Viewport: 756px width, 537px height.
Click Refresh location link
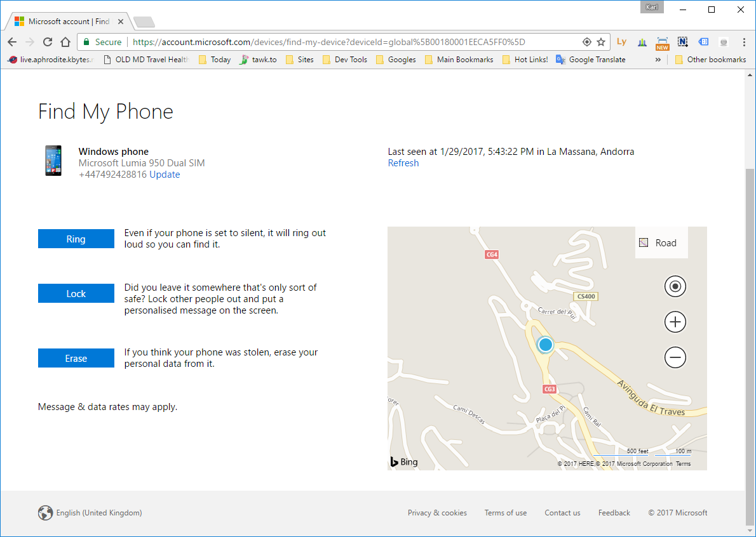403,162
